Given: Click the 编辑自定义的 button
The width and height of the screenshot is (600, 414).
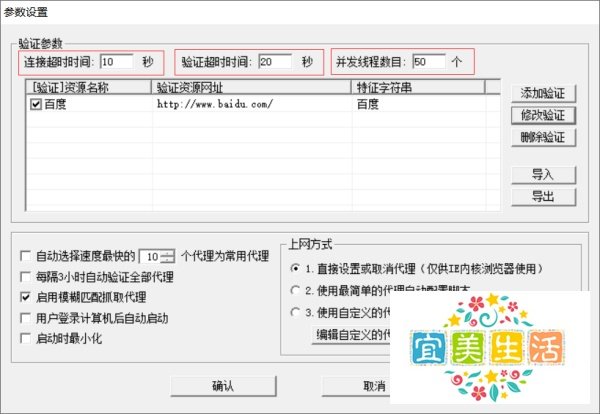Looking at the screenshot, I should click(351, 335).
